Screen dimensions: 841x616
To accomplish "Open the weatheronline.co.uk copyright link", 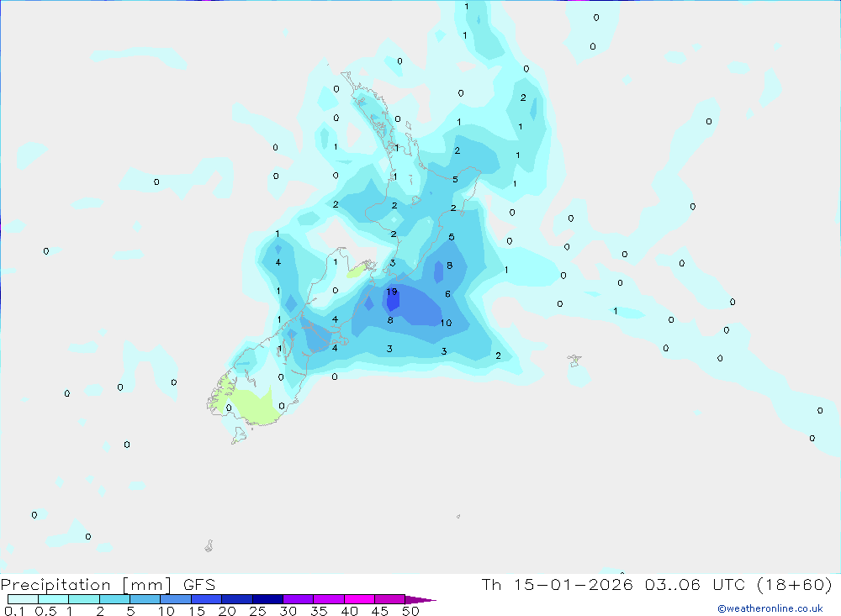I will coord(770,608).
